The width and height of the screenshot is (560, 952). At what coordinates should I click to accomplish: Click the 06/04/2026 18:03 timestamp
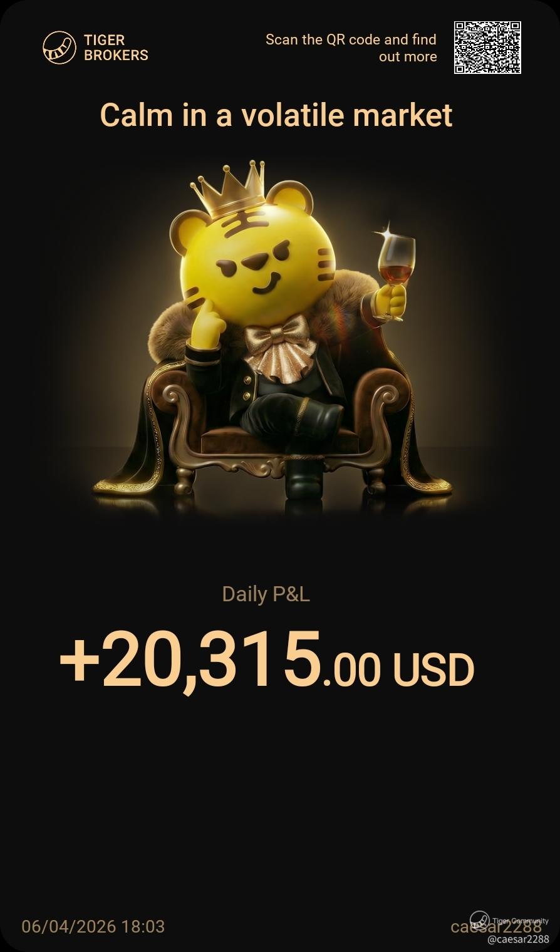(x=93, y=926)
